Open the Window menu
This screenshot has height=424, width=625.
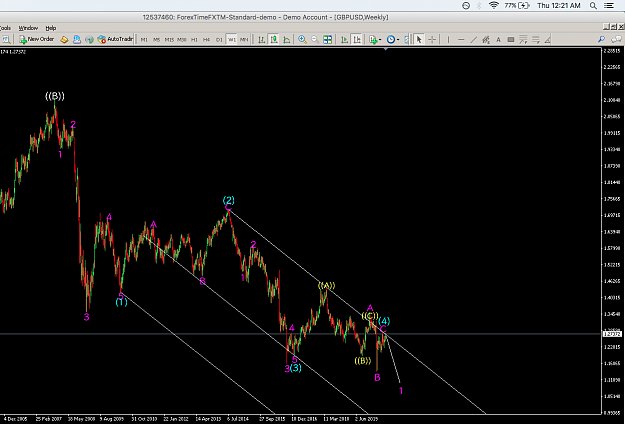coord(28,28)
